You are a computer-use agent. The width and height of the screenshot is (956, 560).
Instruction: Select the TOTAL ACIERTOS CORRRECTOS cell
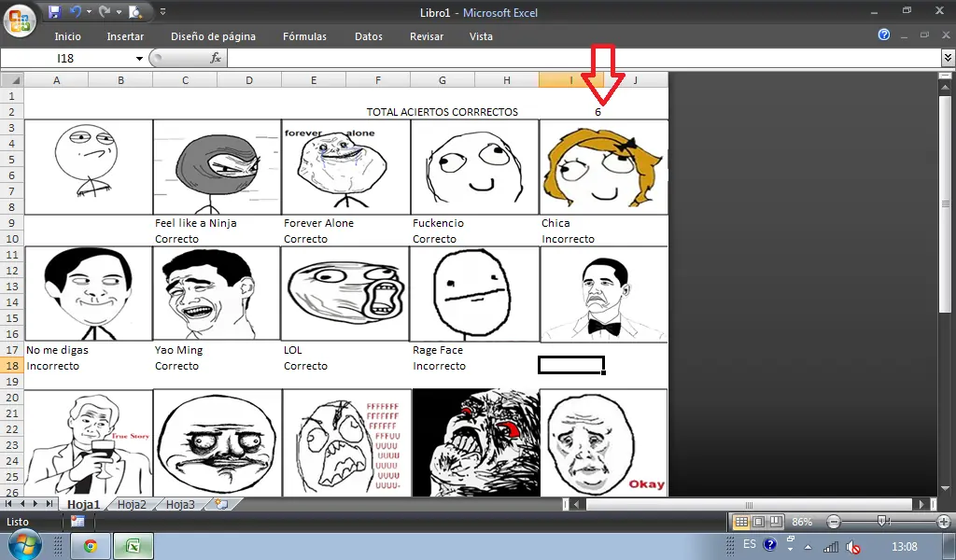click(442, 112)
